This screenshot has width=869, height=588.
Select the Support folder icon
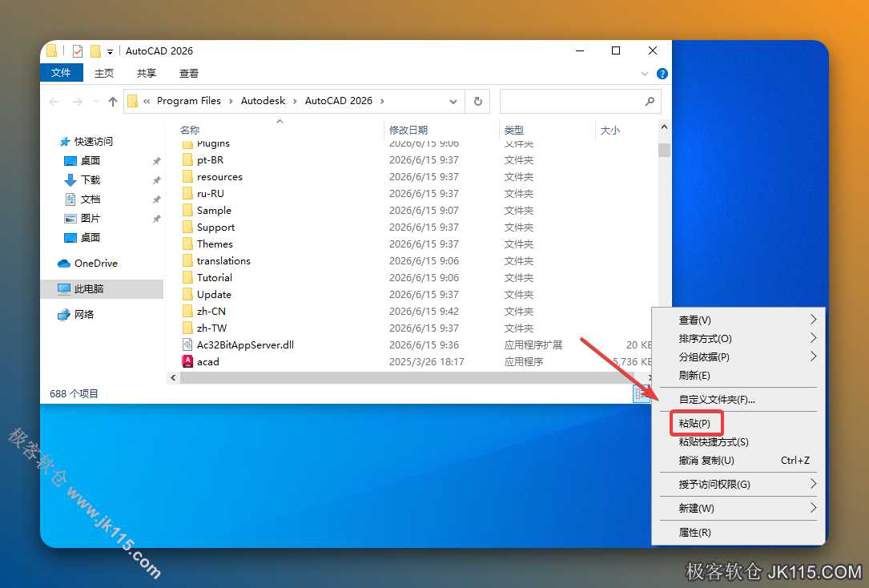[187, 228]
